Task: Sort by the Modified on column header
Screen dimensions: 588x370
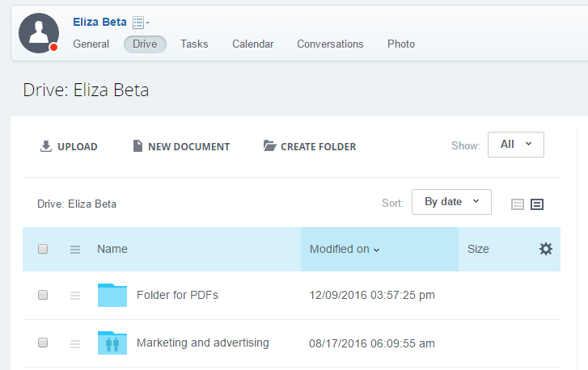Action: click(x=345, y=249)
